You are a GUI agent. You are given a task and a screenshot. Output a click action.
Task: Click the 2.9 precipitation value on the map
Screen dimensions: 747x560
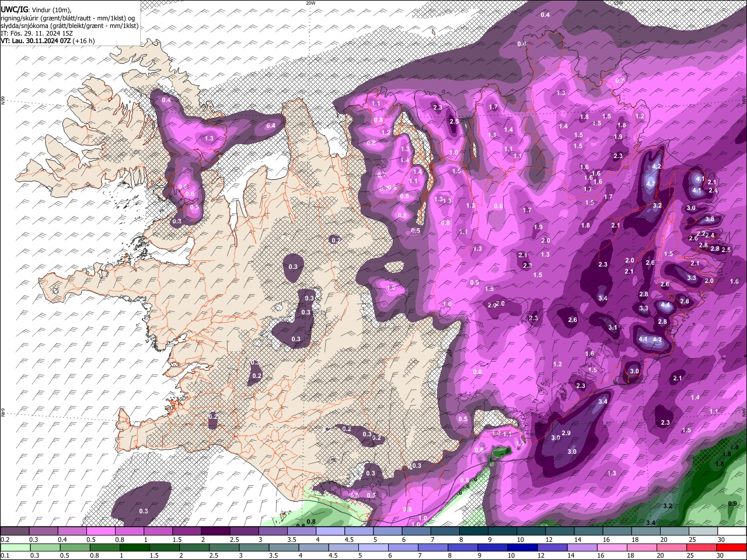click(566, 433)
